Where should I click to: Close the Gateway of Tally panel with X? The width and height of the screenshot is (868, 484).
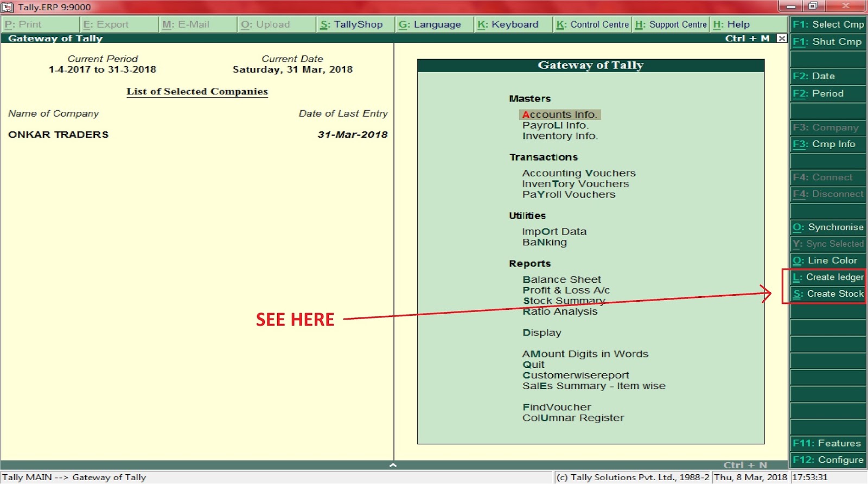[x=781, y=39]
